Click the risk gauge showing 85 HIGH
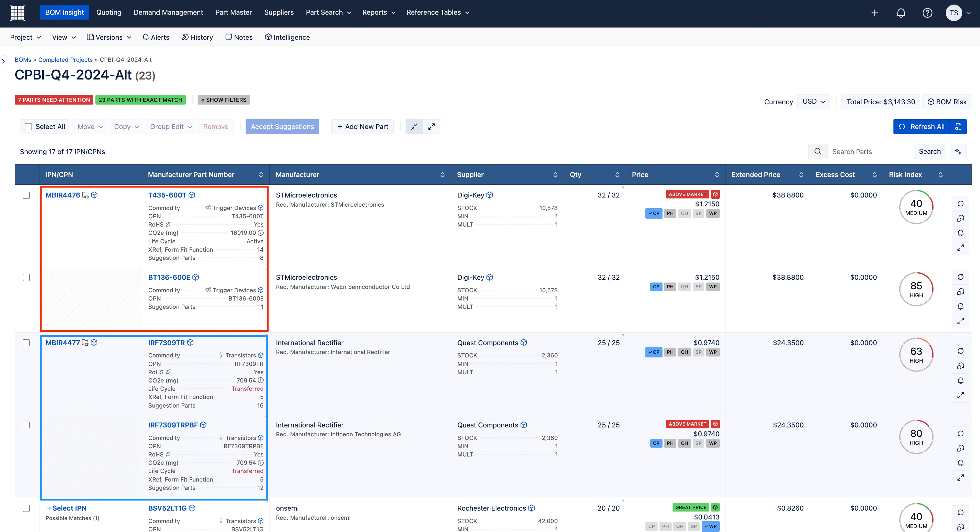 [916, 289]
